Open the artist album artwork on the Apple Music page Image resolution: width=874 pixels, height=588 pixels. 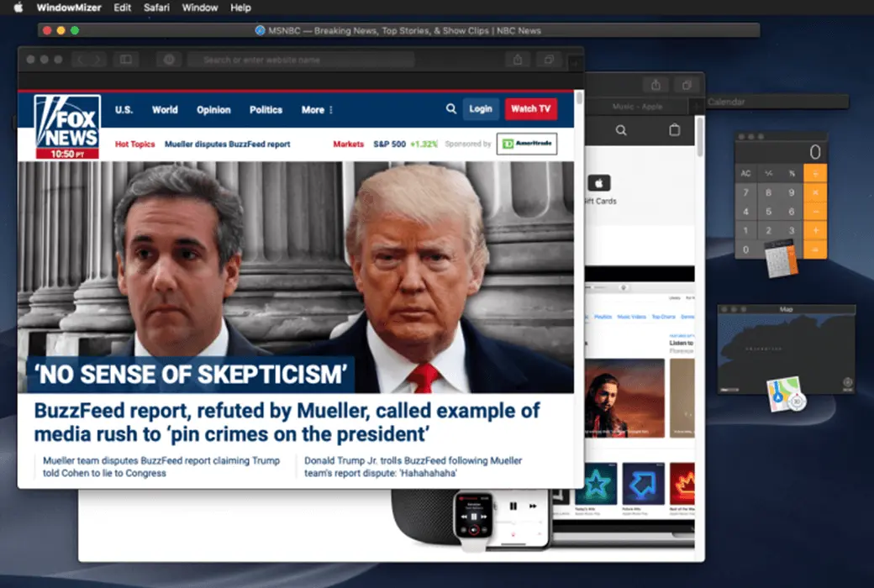click(624, 398)
